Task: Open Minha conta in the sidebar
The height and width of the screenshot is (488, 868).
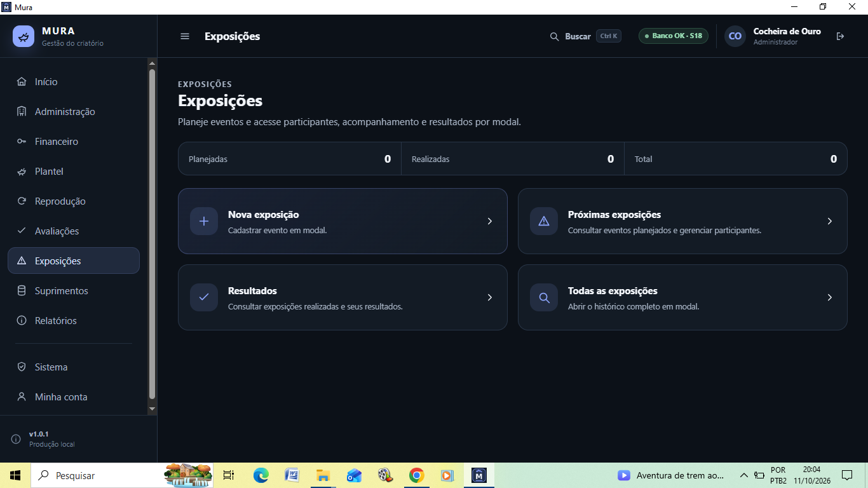Action: tap(74, 397)
